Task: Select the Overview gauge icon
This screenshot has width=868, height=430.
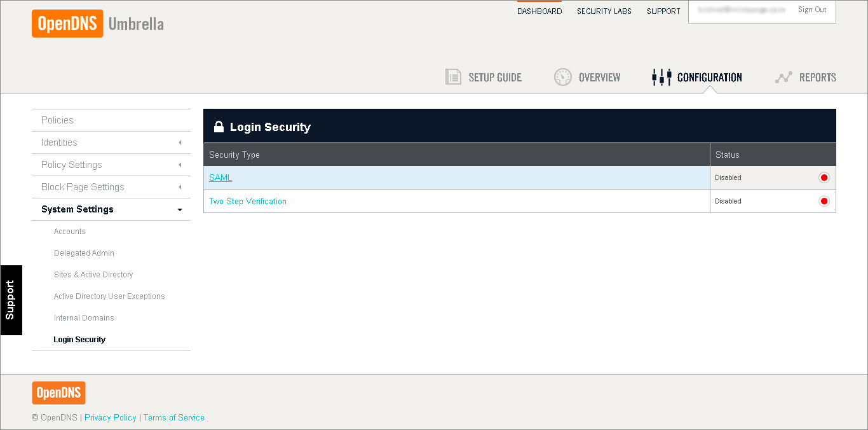Action: (562, 76)
